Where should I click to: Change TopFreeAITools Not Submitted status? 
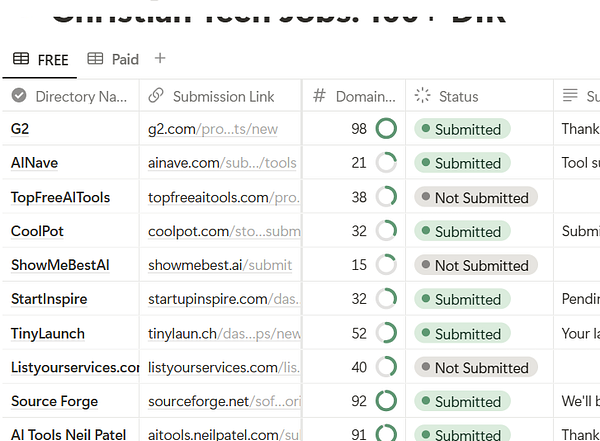point(476,198)
